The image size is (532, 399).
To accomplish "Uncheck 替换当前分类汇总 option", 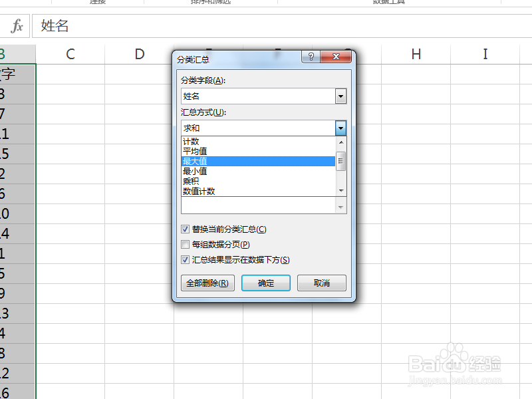I will 185,228.
